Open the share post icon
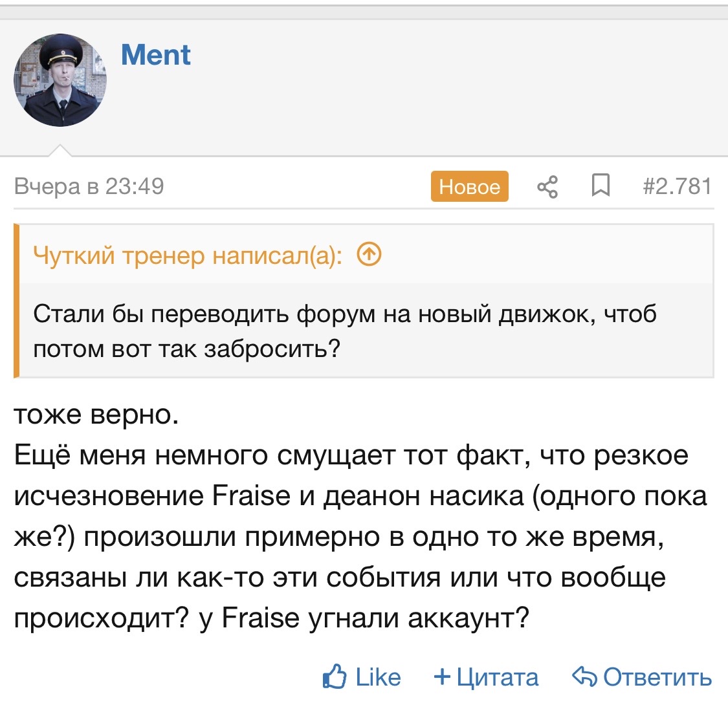This screenshot has height=705, width=728. 547,187
